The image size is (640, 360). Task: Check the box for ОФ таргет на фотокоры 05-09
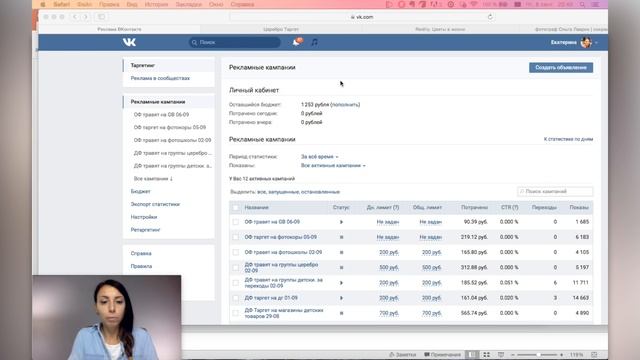pos(236,237)
